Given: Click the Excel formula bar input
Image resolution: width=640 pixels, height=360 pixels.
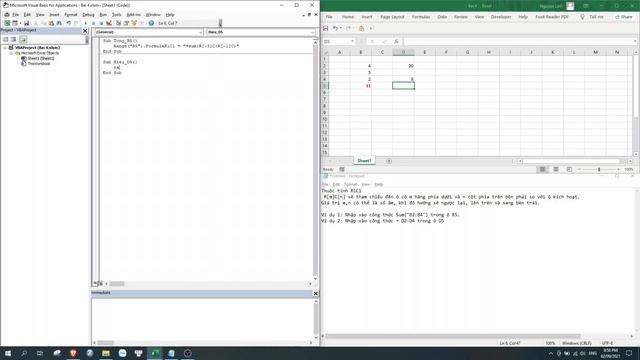Looking at the screenshot, I should (518, 41).
